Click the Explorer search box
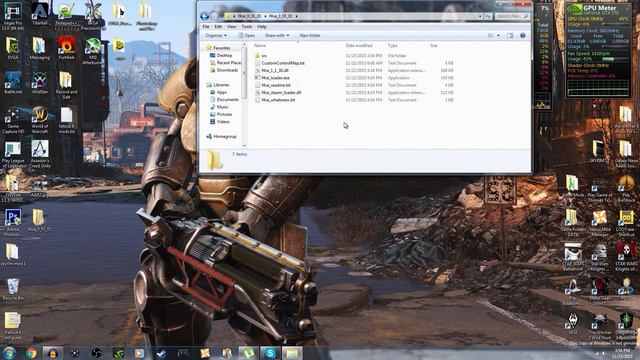The width and height of the screenshot is (640, 360). pyautogui.click(x=512, y=16)
